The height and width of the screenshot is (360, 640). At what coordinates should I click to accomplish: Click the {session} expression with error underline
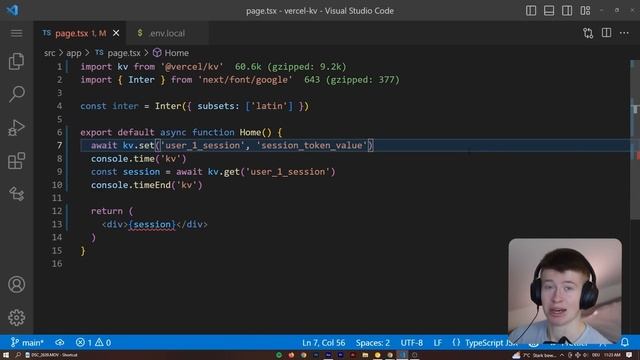(x=152, y=224)
